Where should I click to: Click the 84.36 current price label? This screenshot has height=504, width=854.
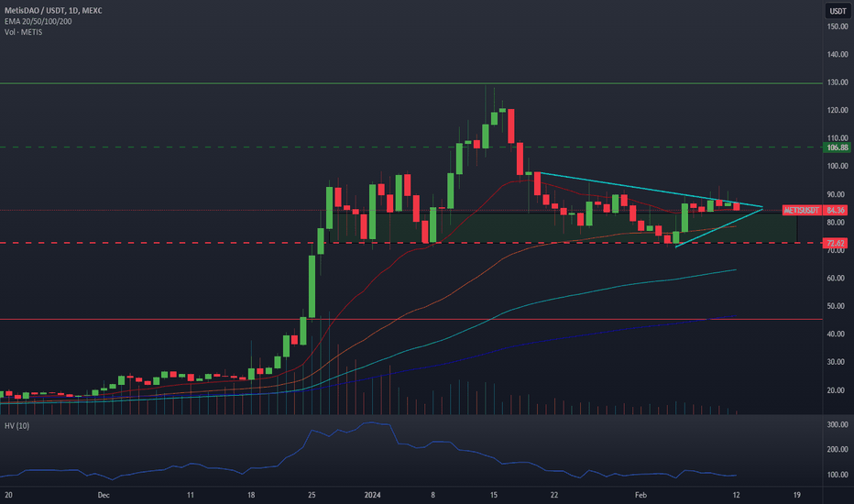835,210
